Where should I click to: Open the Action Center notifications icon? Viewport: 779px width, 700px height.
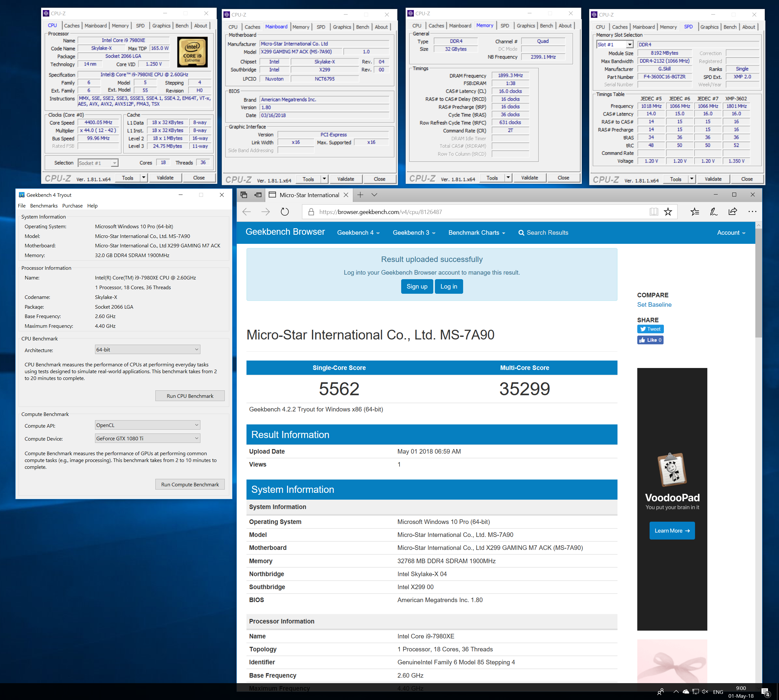point(765,692)
